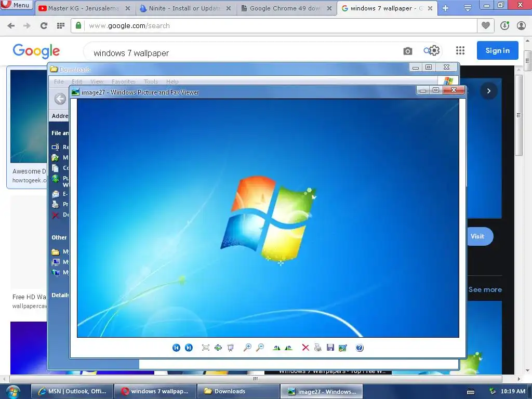Viewport: 532px width, 399px height.
Task: Zoom out with the magnifier minus icon
Action: pos(260,347)
